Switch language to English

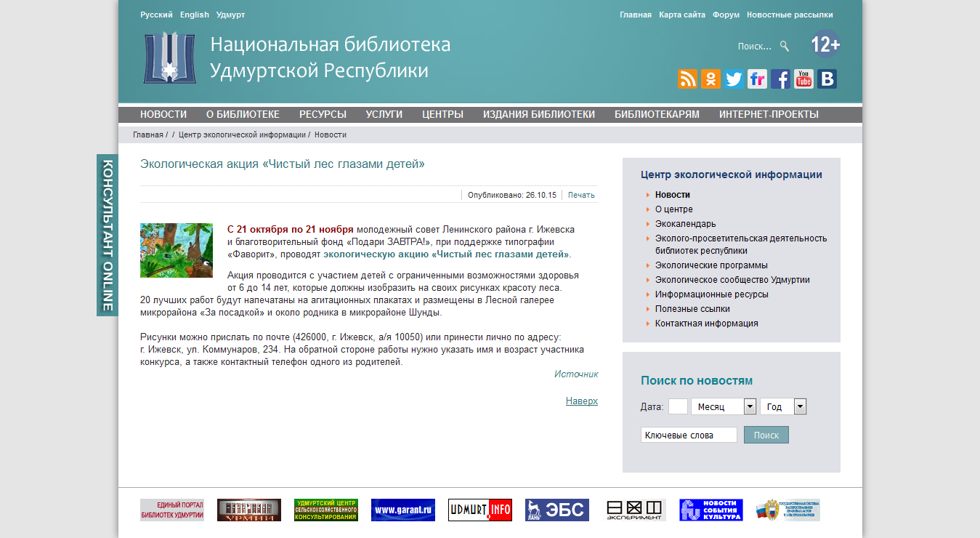pos(195,15)
